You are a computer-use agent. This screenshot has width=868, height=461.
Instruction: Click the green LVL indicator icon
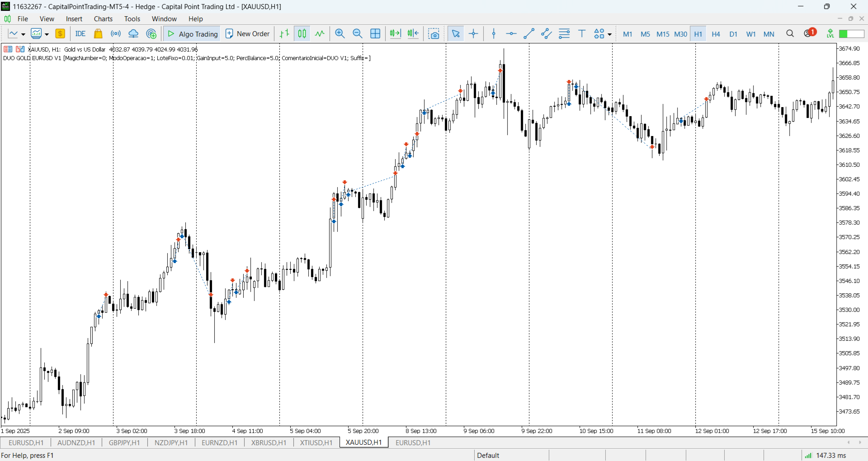pyautogui.click(x=830, y=34)
